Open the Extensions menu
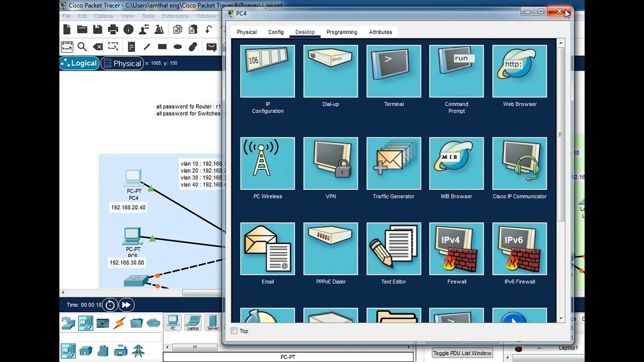This screenshot has height=362, width=644. tap(175, 16)
